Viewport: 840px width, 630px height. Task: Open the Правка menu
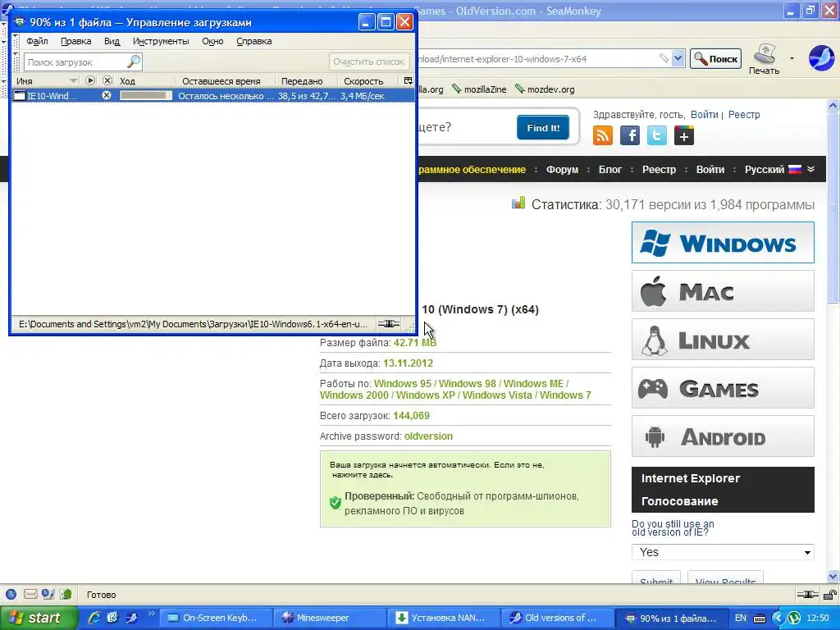(x=75, y=41)
